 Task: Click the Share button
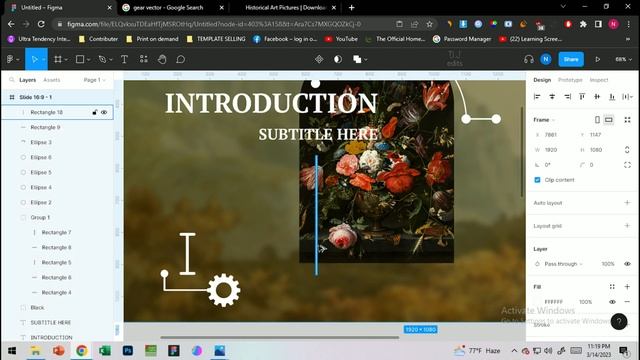[x=571, y=60]
